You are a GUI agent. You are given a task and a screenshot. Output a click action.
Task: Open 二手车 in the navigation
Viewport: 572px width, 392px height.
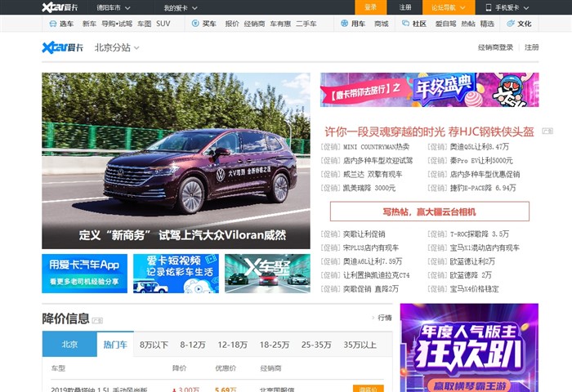tap(306, 24)
